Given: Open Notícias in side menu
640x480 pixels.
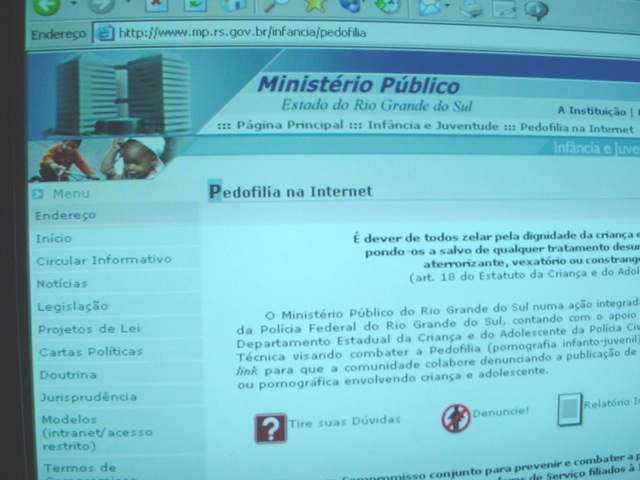Looking at the screenshot, I should pos(62,283).
